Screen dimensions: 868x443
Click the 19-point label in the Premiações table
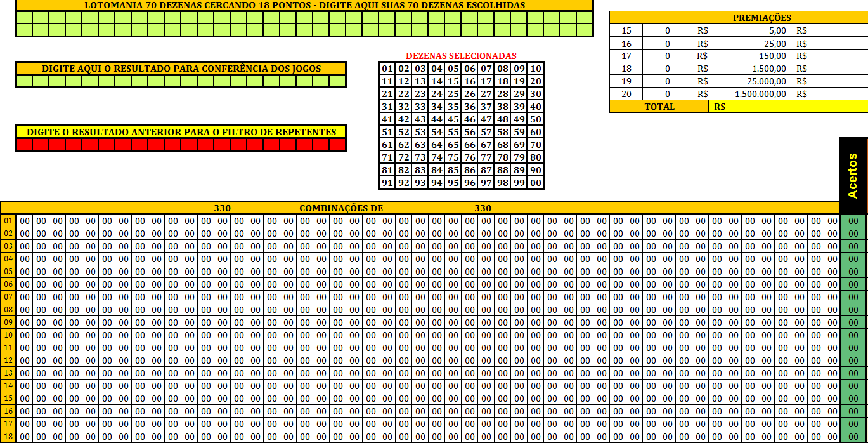[626, 81]
